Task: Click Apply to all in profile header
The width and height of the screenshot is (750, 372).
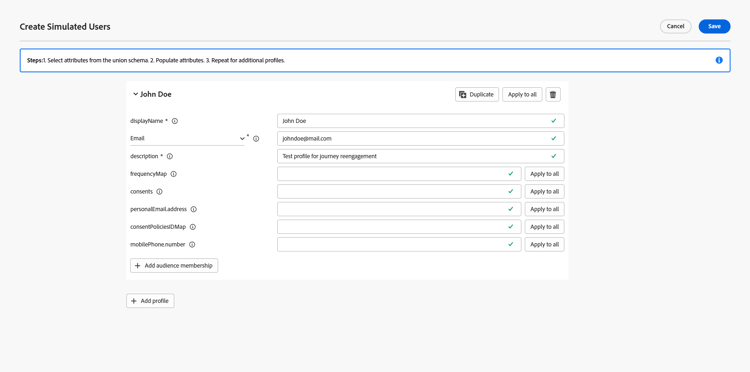Action: (x=522, y=95)
